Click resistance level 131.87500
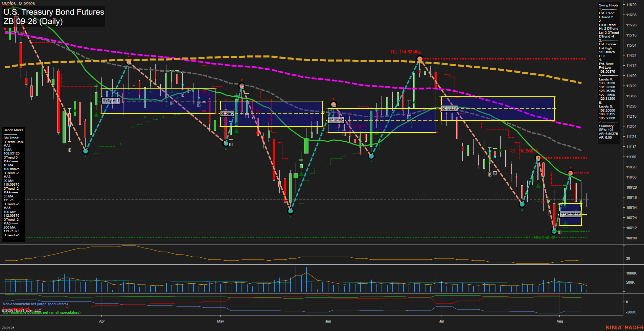644x331 pixels. click(607, 87)
